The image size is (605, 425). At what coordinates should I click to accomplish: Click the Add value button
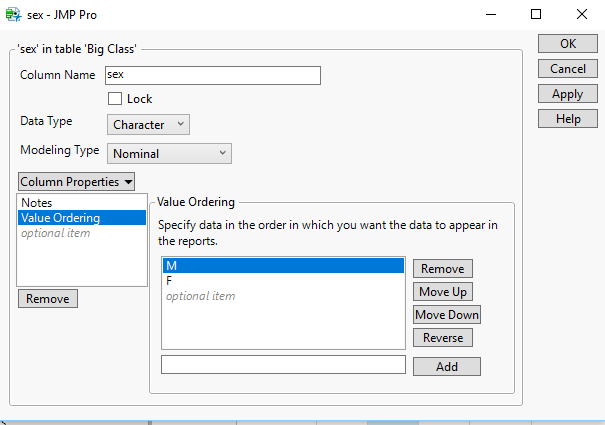point(447,366)
